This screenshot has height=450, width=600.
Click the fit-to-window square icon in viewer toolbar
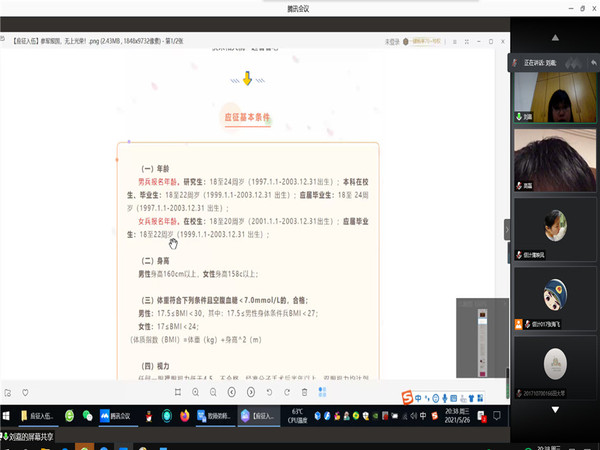(x=178, y=392)
